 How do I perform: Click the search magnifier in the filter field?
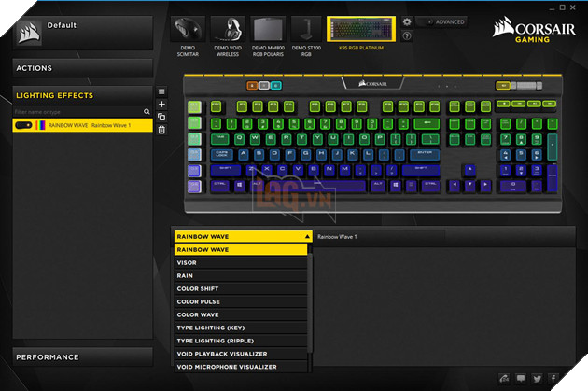coord(147,111)
